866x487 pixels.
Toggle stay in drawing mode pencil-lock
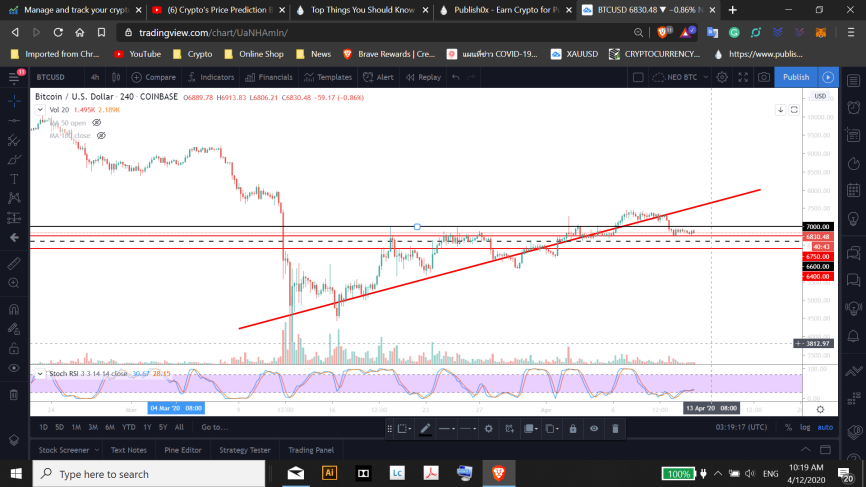pyautogui.click(x=14, y=329)
